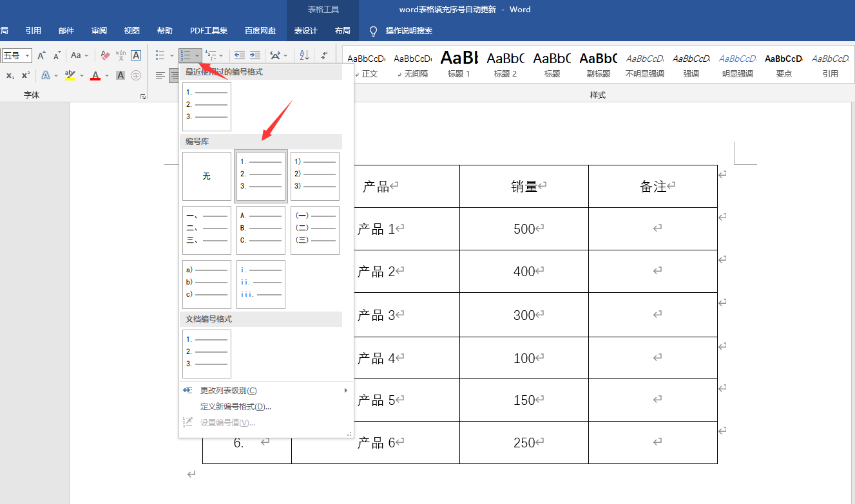
Task: Click the numbering list button
Action: tap(186, 55)
